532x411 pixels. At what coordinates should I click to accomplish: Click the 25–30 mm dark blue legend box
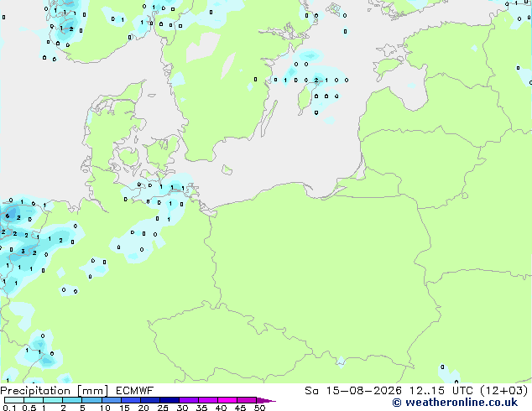click(169, 400)
